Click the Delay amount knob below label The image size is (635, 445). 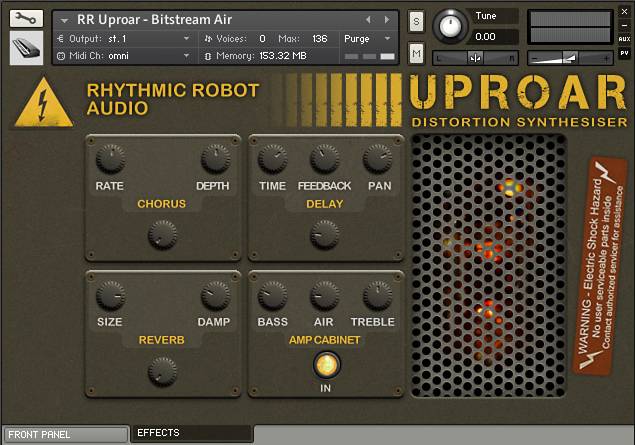pos(324,235)
